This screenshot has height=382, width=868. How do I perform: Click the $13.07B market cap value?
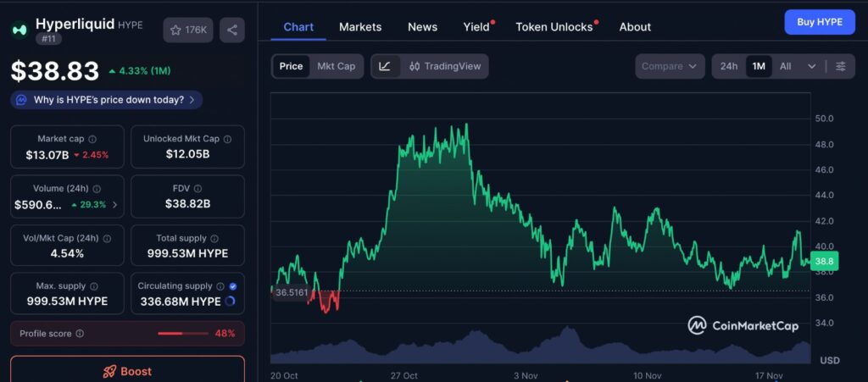(47, 155)
